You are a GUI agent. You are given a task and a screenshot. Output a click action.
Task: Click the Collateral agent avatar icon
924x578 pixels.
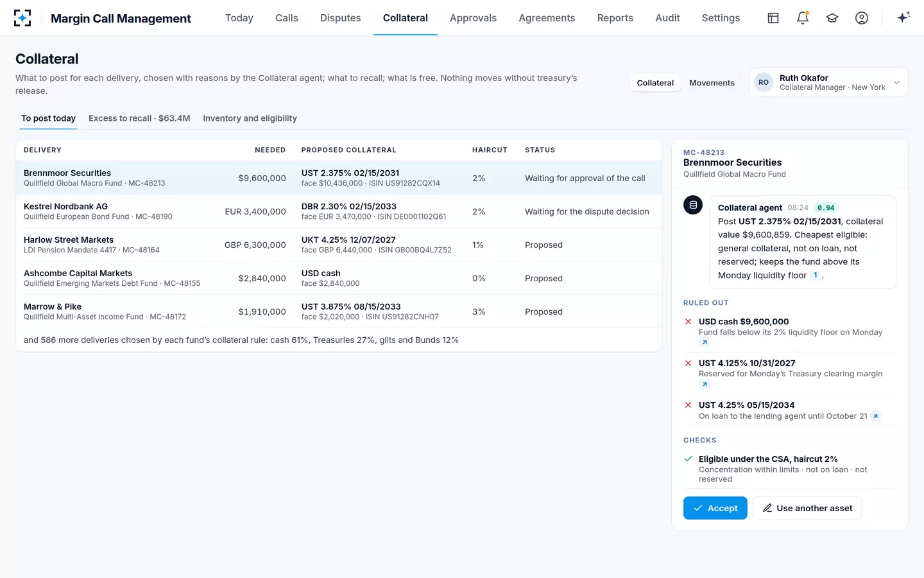click(693, 205)
